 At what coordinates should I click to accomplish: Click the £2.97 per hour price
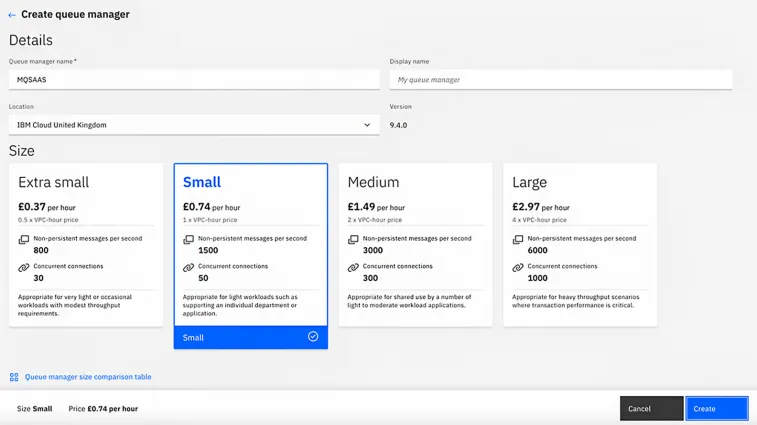pos(541,207)
